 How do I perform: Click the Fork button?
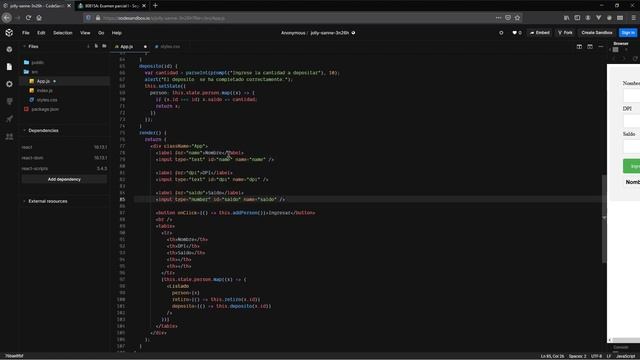tap(565, 33)
